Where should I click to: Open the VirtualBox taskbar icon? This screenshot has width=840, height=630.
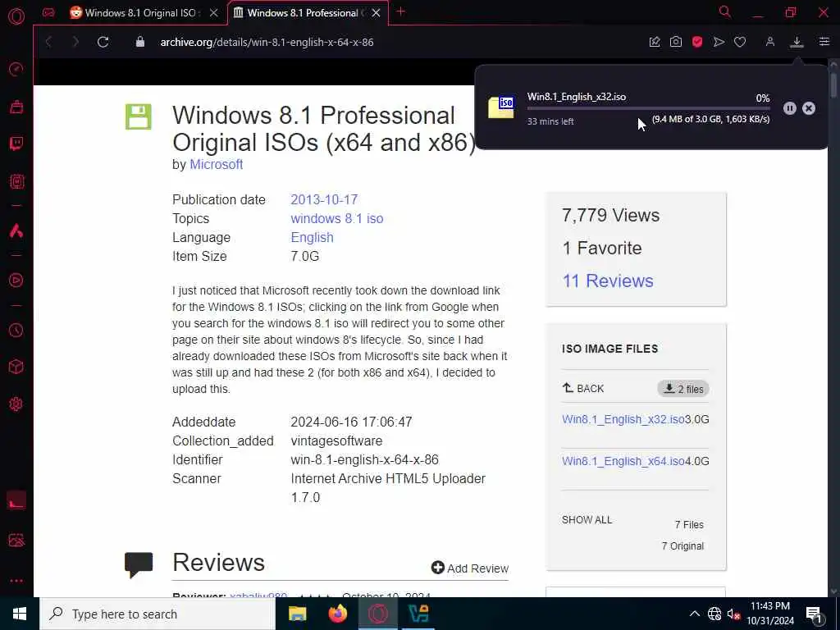click(x=418, y=614)
